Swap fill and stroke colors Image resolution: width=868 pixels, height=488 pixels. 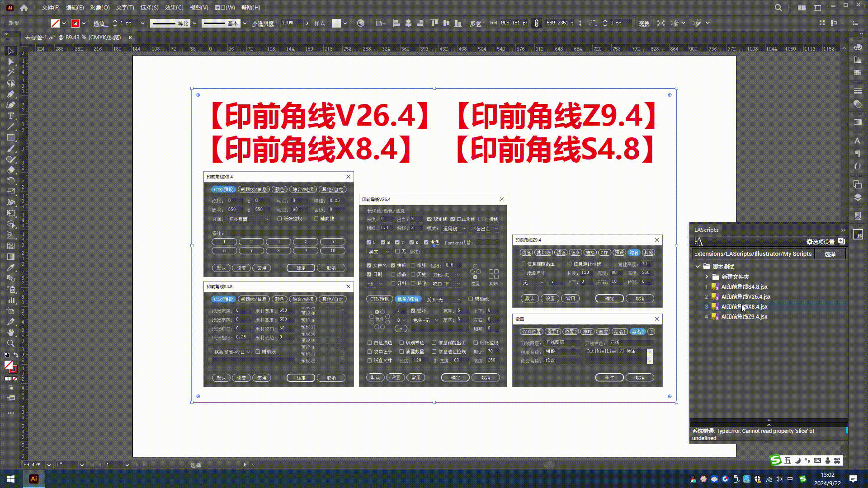click(15, 355)
